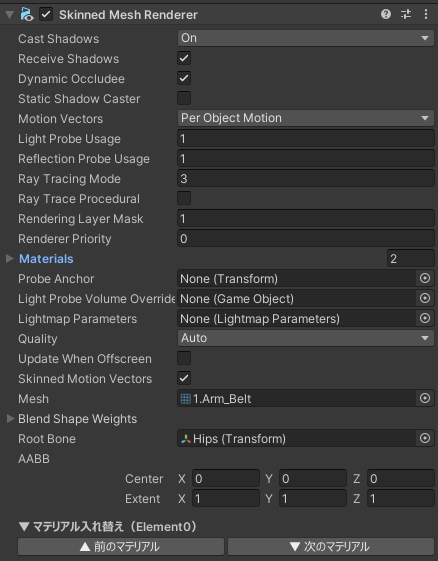This screenshot has height=561, width=438.
Task: Expand the Materials list foldout
Action: click(x=10, y=259)
